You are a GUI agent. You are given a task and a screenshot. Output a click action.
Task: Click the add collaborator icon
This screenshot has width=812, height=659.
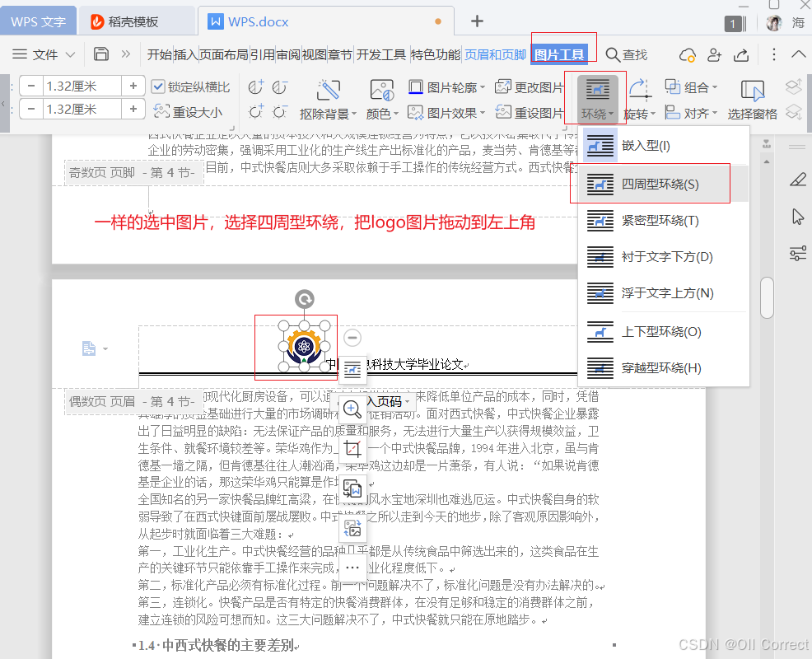click(x=715, y=54)
